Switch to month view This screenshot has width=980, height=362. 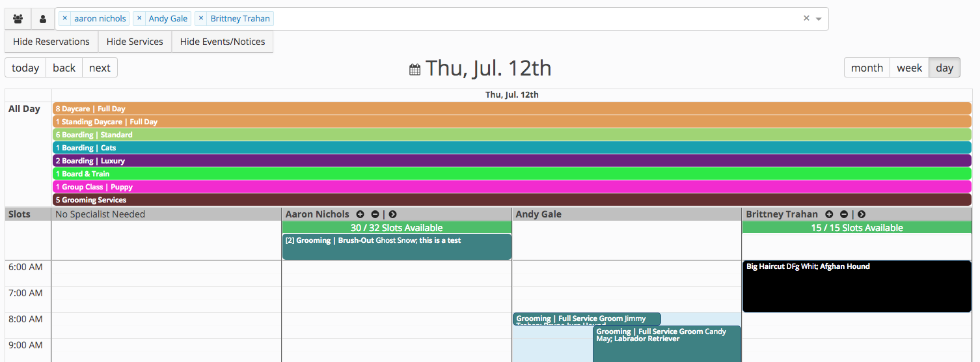[867, 68]
